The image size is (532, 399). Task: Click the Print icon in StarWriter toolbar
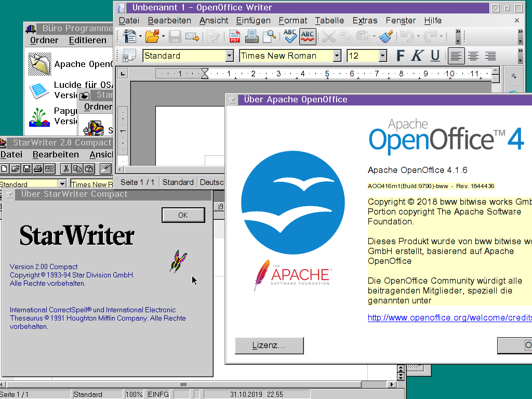click(x=37, y=169)
